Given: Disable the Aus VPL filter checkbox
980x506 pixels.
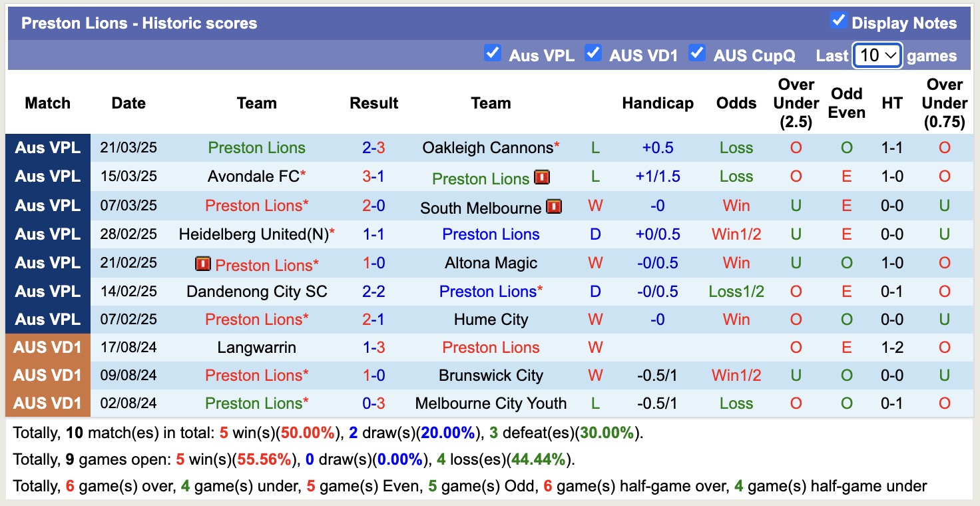Looking at the screenshot, I should tap(493, 52).
